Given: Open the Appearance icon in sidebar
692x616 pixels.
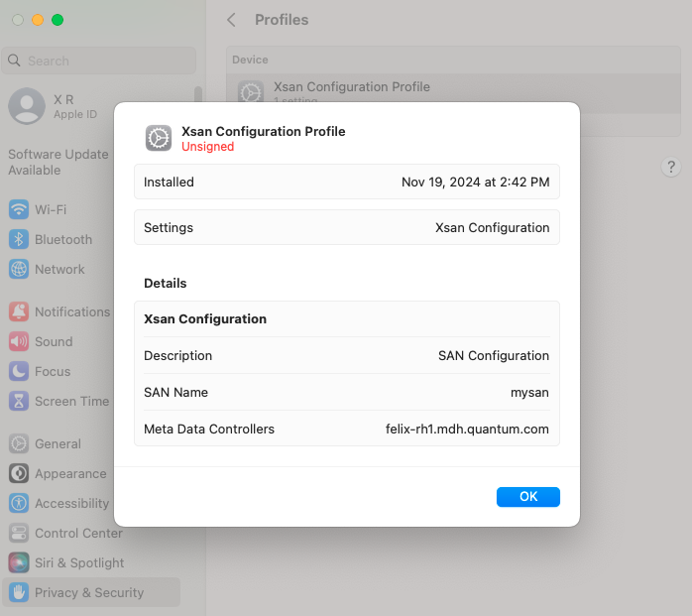Looking at the screenshot, I should [19, 473].
